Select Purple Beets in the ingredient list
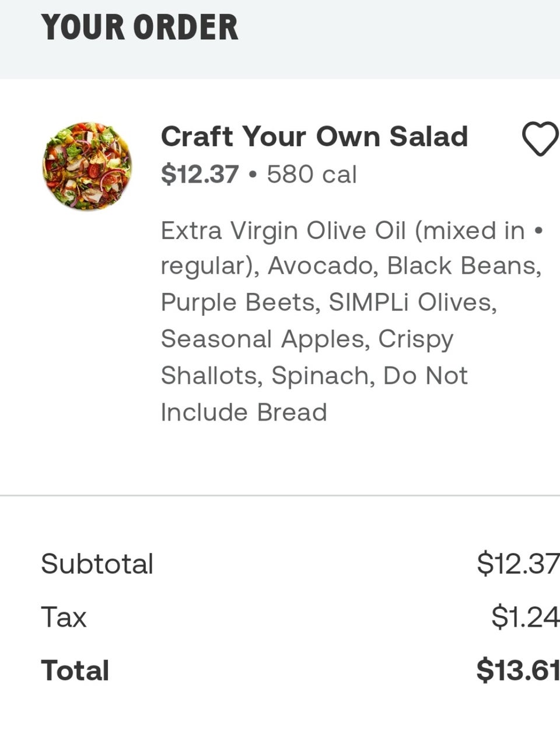Viewport: 560px width, 732px height. pyautogui.click(x=239, y=303)
